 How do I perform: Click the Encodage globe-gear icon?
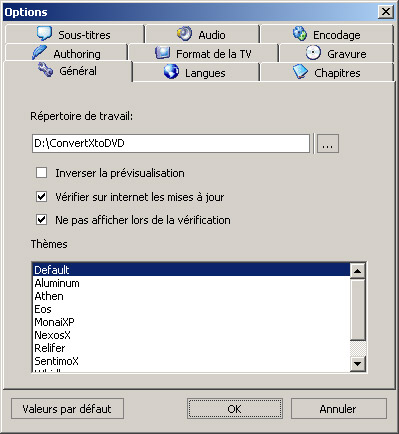[x=299, y=33]
